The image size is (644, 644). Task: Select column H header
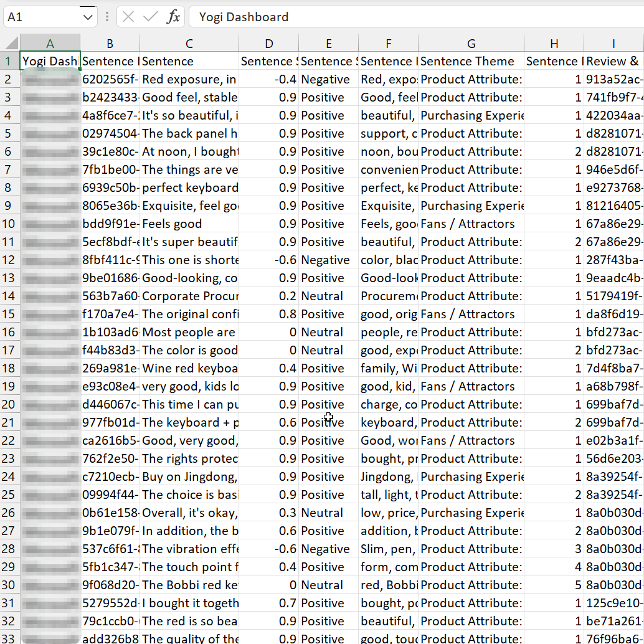pos(554,43)
